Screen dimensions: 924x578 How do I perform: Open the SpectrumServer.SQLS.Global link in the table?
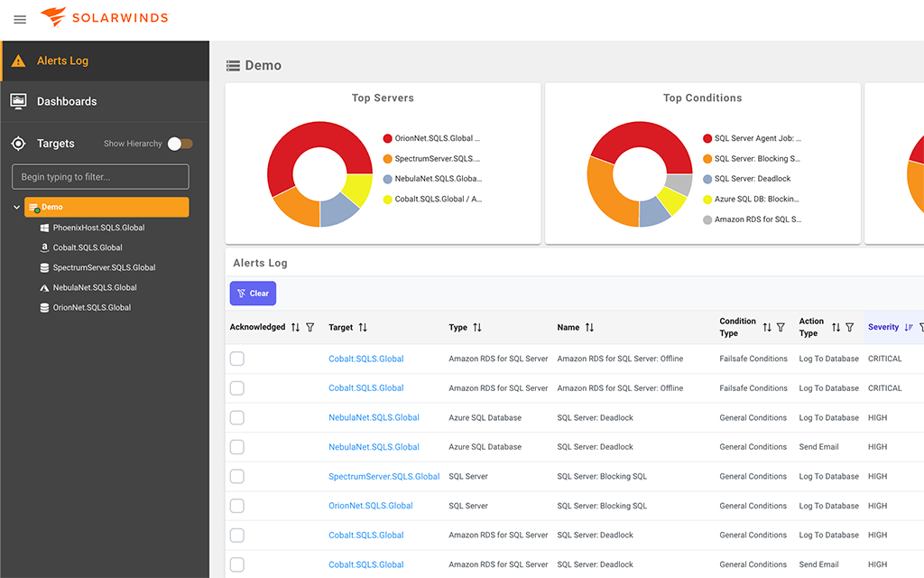(383, 476)
